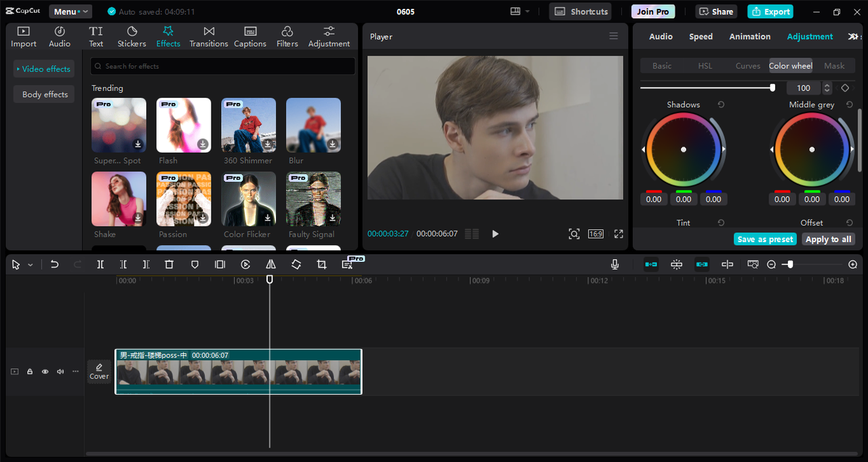This screenshot has height=462, width=868.
Task: Click Save as preset button
Action: (x=765, y=239)
